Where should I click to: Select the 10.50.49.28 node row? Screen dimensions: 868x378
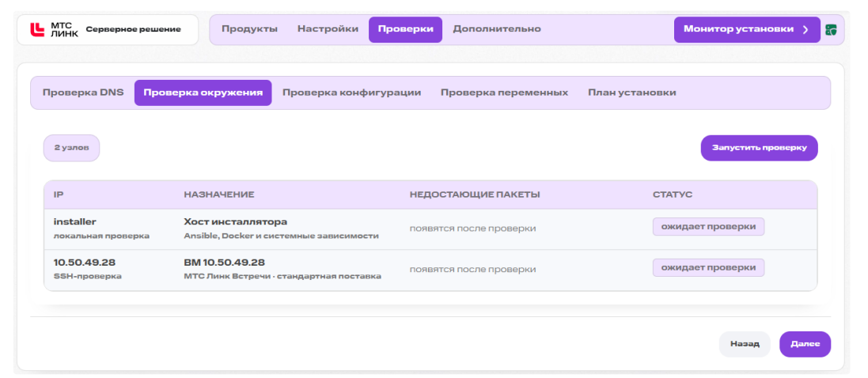pos(430,270)
